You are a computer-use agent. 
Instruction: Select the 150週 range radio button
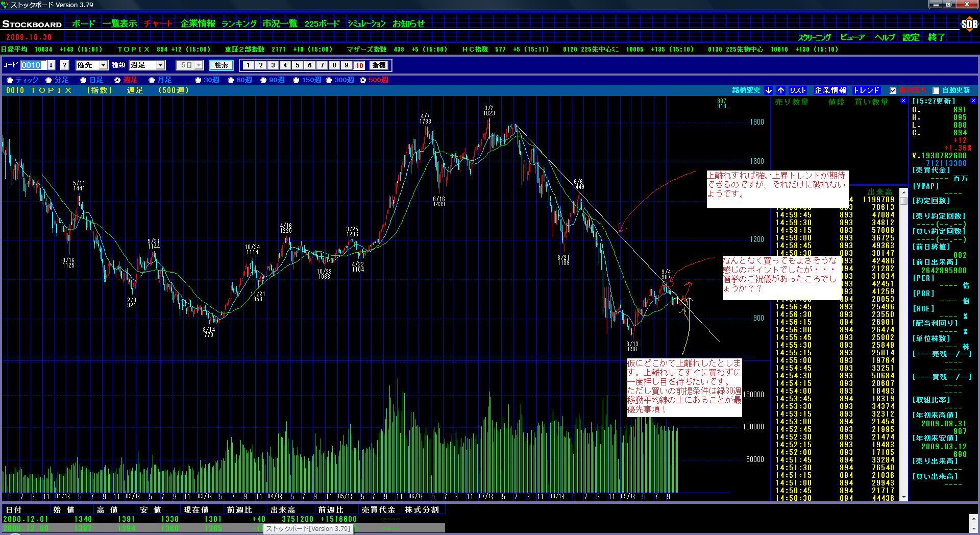click(x=297, y=80)
